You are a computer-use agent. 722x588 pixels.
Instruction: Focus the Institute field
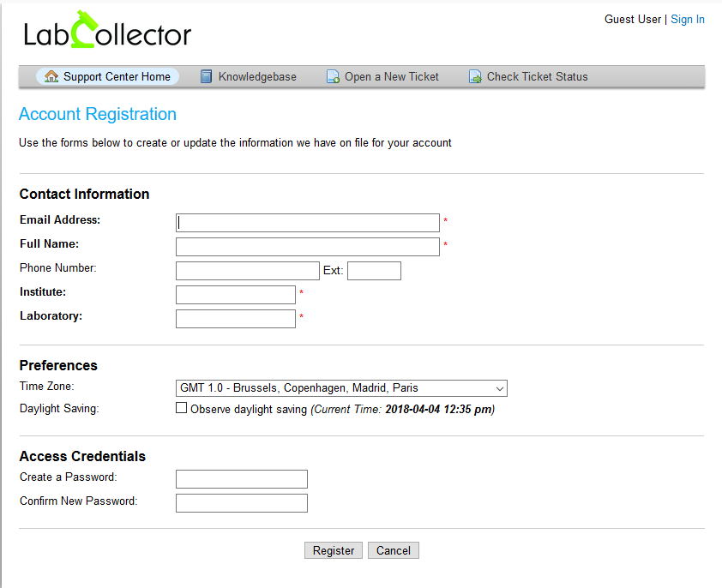pos(236,295)
